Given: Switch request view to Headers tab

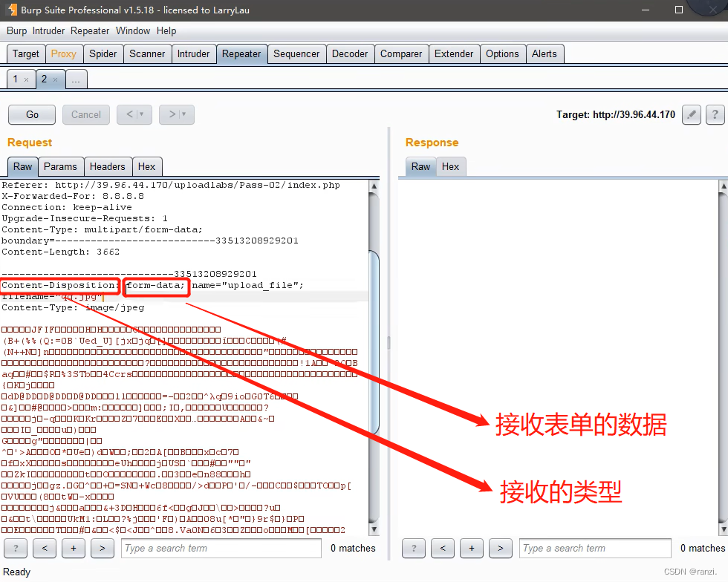Looking at the screenshot, I should tap(107, 166).
